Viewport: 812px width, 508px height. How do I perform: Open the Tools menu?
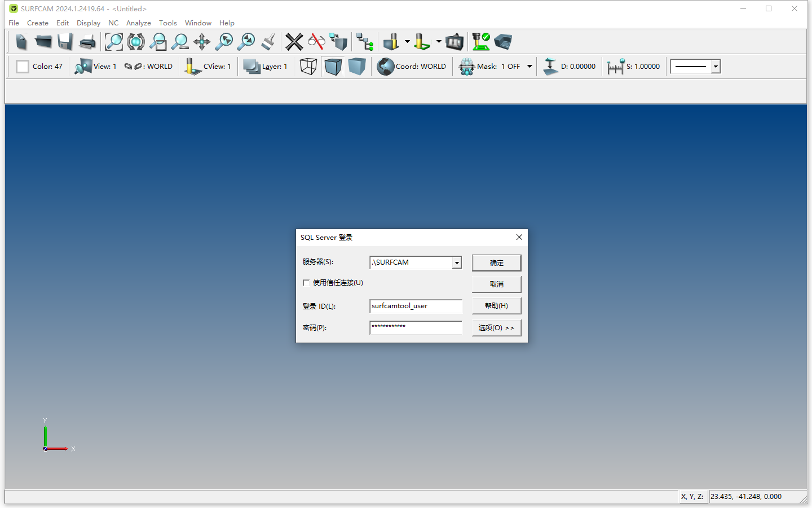pos(168,23)
